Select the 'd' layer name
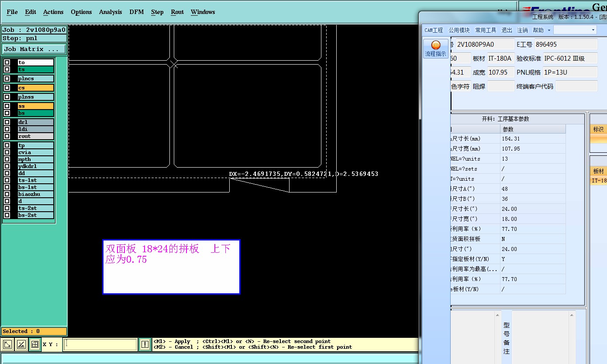This screenshot has width=607, height=364. coord(35,201)
